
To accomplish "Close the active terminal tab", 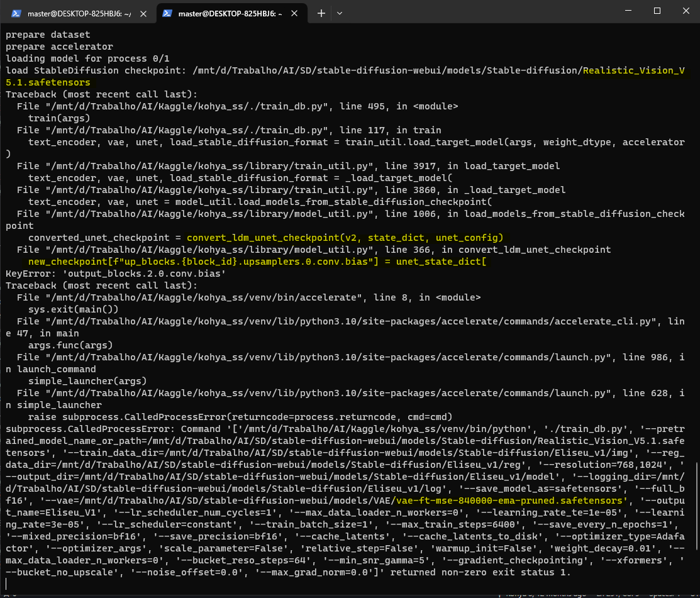I will point(294,14).
